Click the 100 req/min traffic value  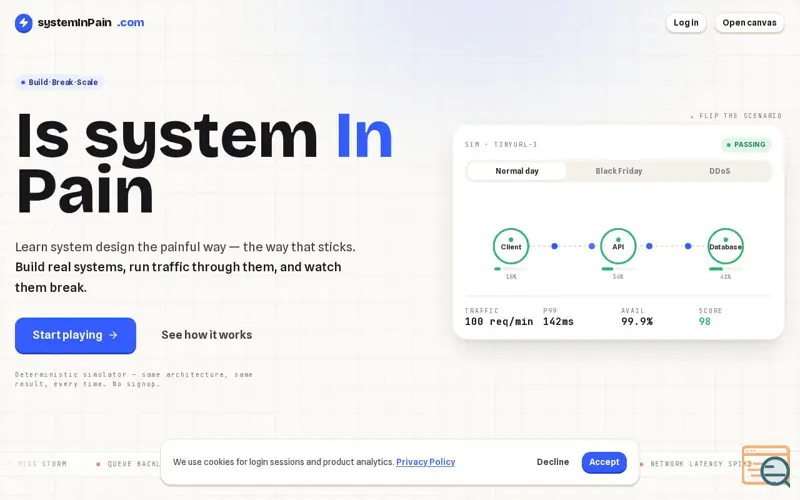click(x=498, y=321)
